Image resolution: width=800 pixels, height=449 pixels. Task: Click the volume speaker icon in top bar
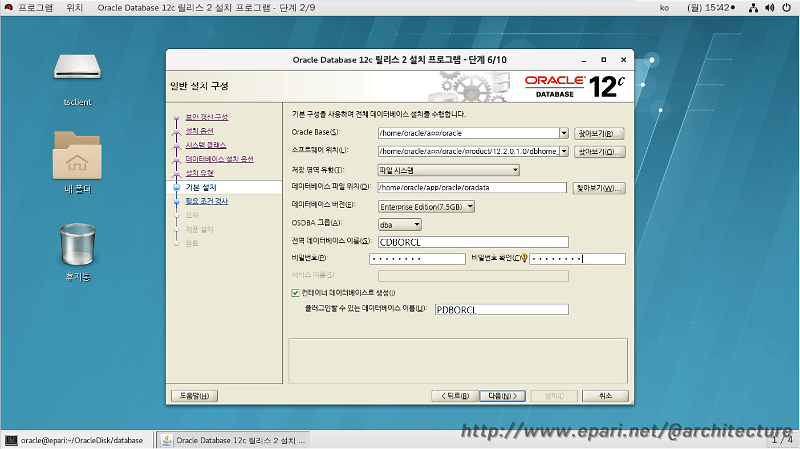pyautogui.click(x=770, y=8)
